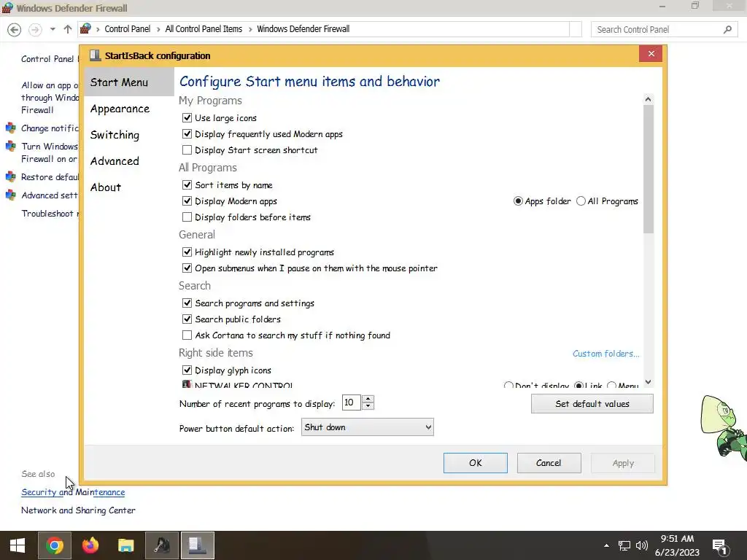Open Firefox from the taskbar

90,545
